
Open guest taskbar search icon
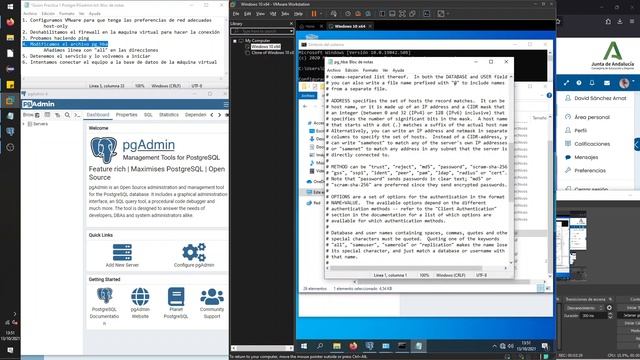pos(320,346)
